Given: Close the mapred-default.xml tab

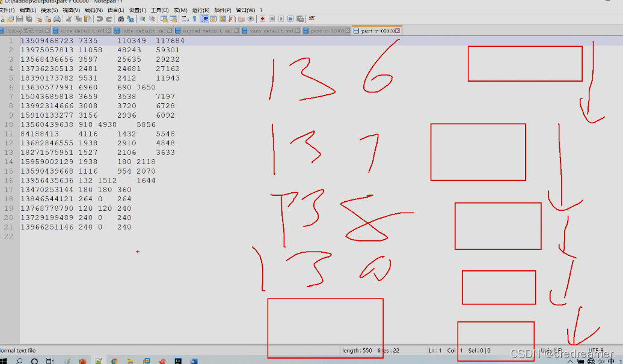Looking at the screenshot, I should tap(236, 31).
